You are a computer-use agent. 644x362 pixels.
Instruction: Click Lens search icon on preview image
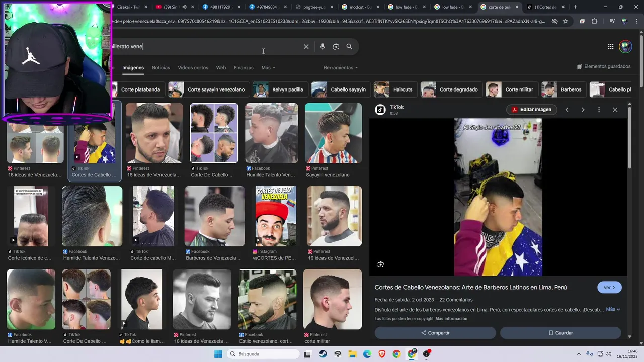(381, 264)
